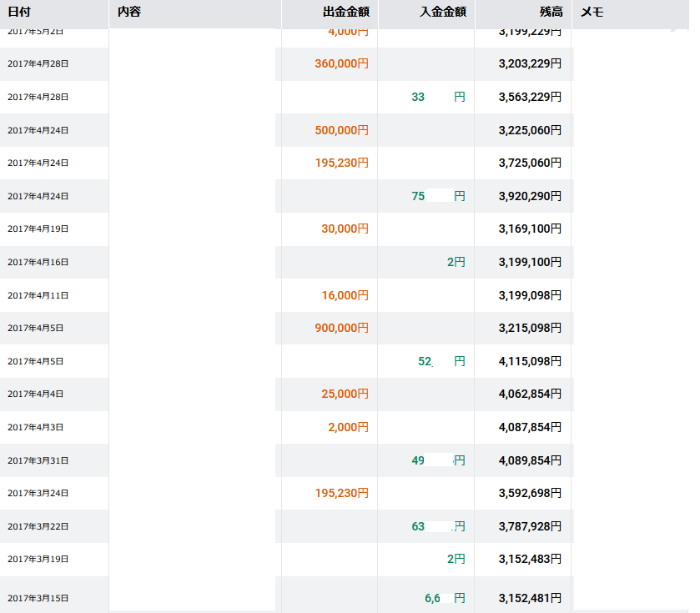Select 2017年4月5日 date in the 900,000円 row
700x613 pixels.
click(35, 328)
